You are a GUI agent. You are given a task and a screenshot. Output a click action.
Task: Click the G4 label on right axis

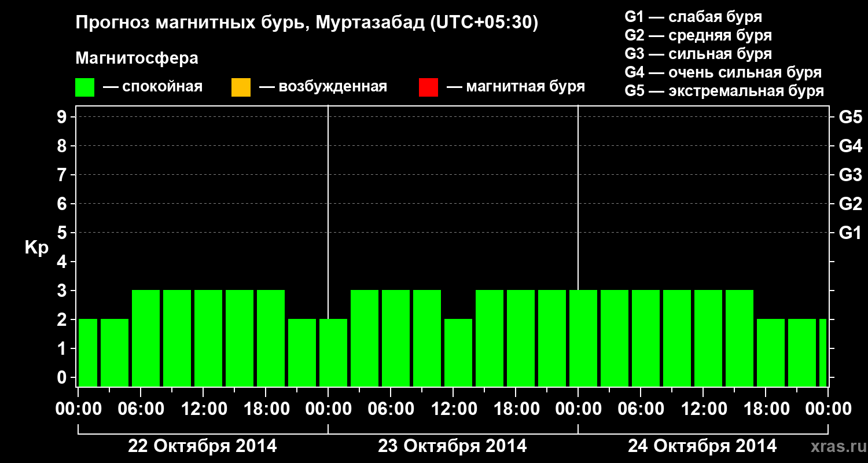pos(850,146)
